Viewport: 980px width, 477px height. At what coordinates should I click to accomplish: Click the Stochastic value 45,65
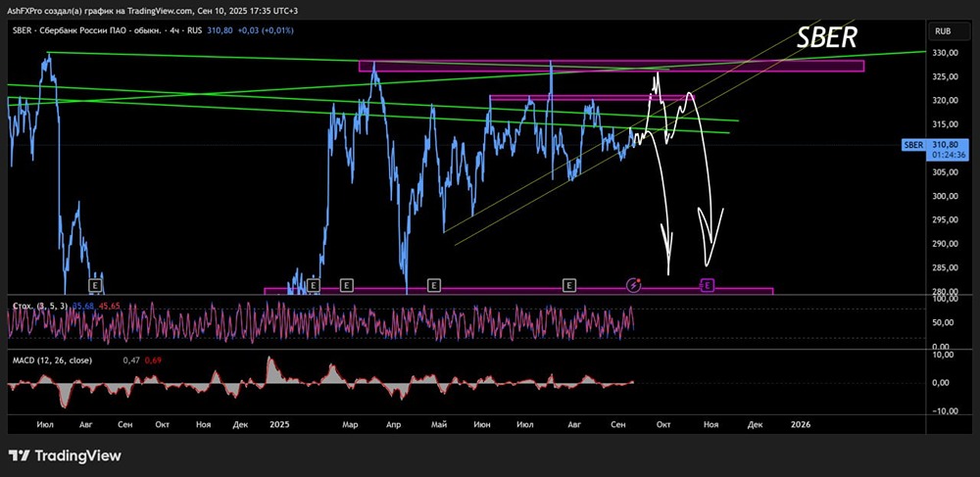[110, 306]
